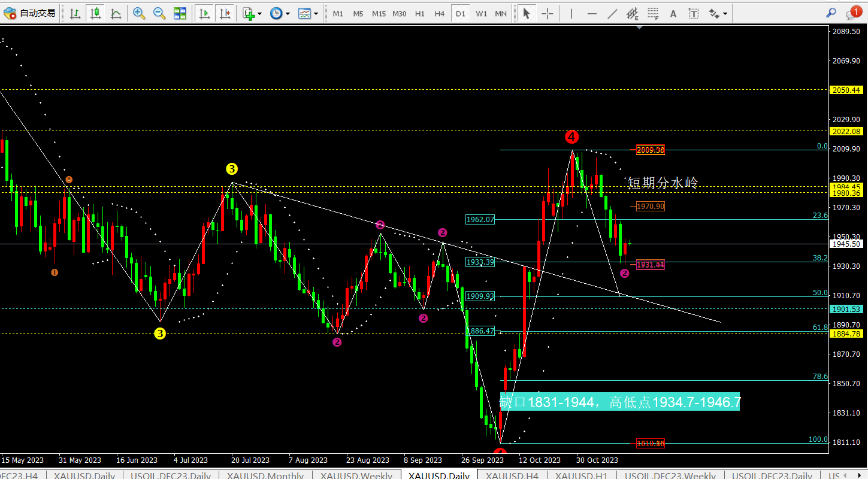Click the current price 1945.50 label
868x479 pixels.
(846, 244)
